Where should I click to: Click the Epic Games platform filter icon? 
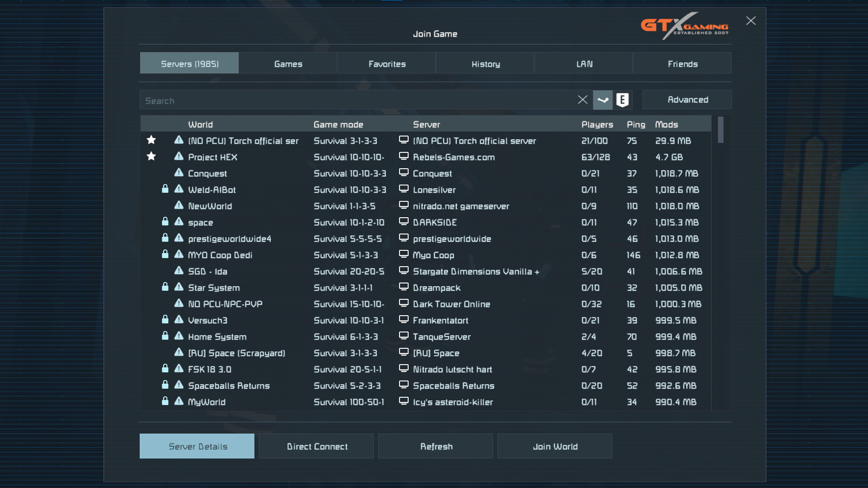tap(622, 100)
